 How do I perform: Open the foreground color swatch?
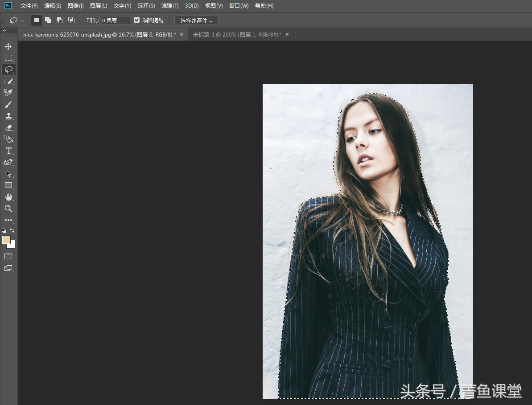pos(6,240)
